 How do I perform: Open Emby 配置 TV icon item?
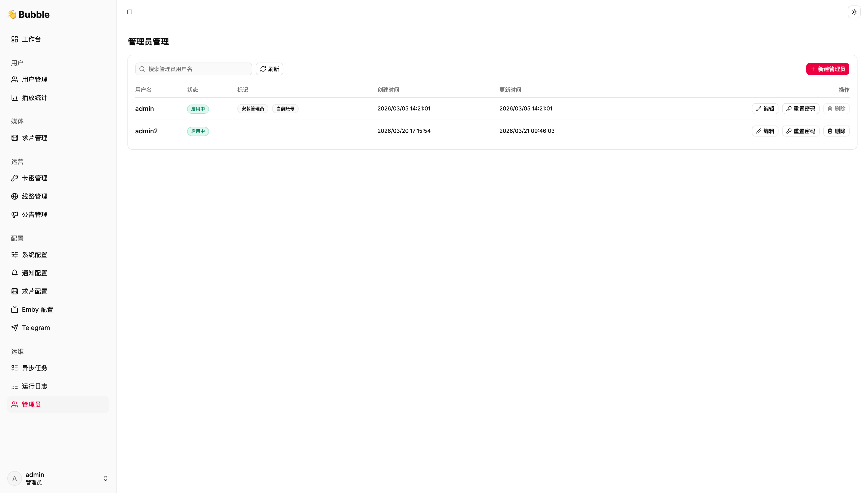(x=37, y=309)
